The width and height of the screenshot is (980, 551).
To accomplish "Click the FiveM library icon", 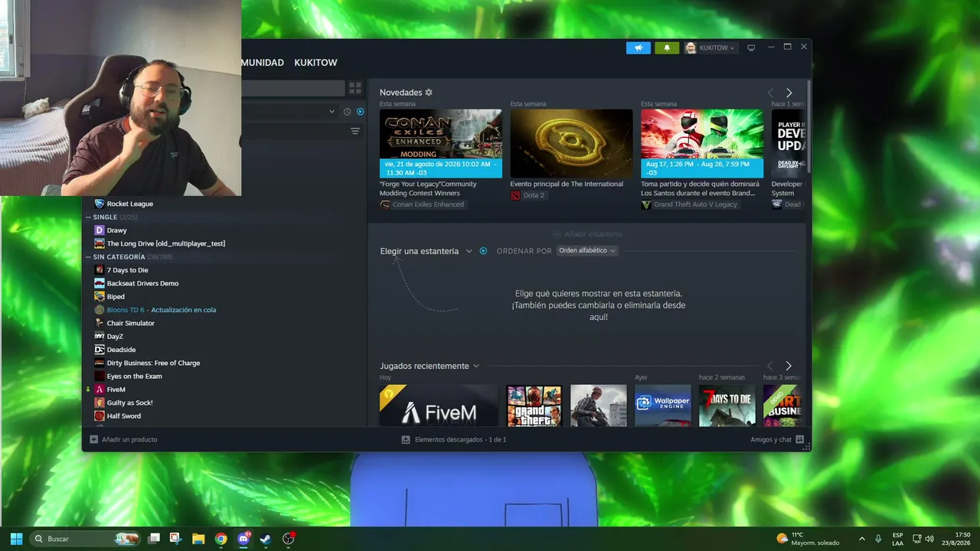I will pyautogui.click(x=100, y=390).
